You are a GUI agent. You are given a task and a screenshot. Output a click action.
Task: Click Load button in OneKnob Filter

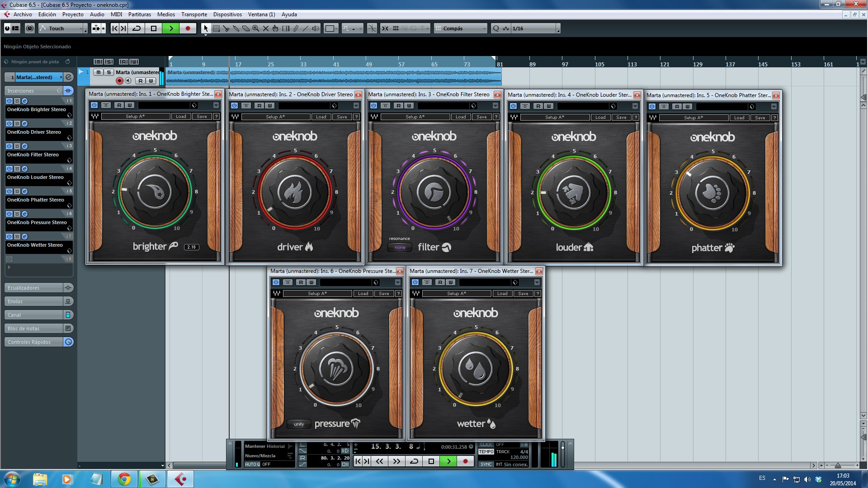click(461, 117)
